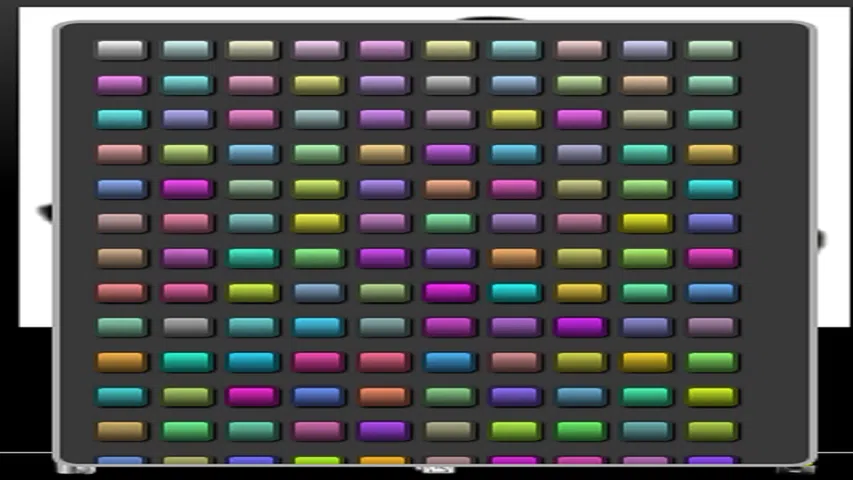
Task: Select the blue button in row ten, column six
Action: [449, 362]
